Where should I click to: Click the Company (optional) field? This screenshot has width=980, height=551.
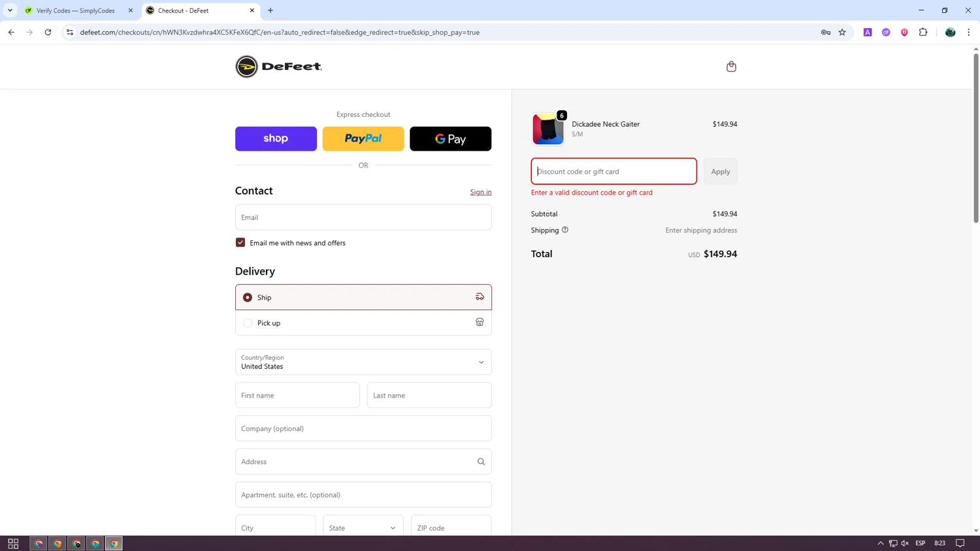coord(363,428)
